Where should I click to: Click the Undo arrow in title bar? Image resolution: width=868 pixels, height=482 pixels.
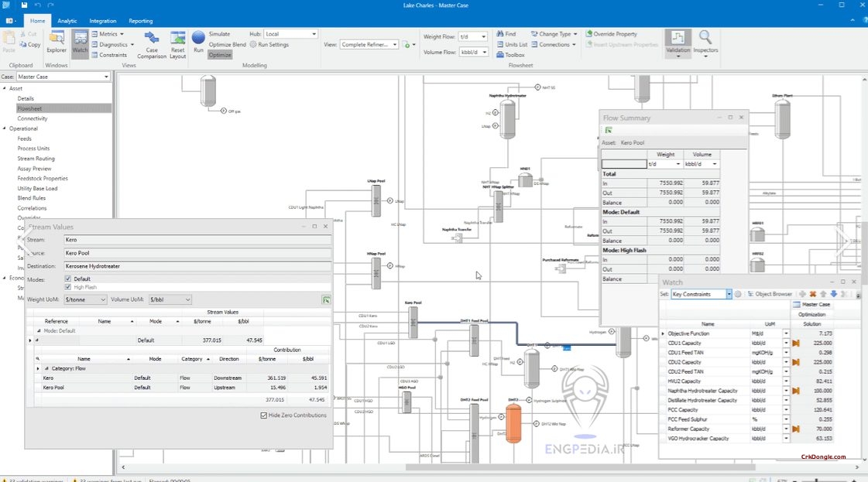(38, 5)
